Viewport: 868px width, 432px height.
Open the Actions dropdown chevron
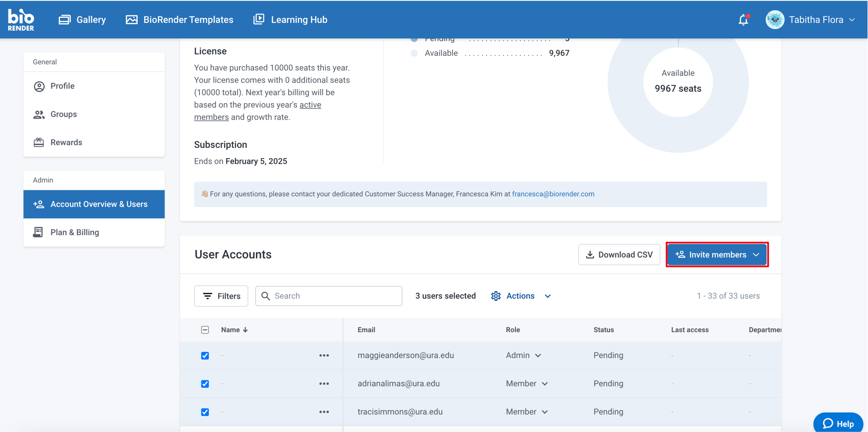548,296
